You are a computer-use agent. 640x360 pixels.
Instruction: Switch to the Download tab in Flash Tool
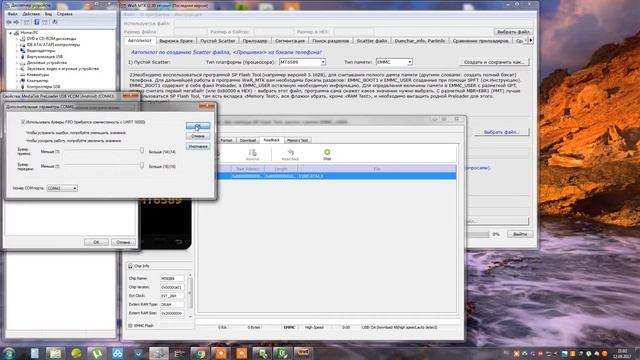click(x=247, y=140)
